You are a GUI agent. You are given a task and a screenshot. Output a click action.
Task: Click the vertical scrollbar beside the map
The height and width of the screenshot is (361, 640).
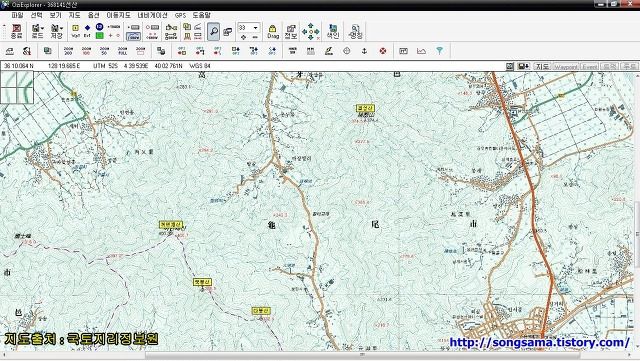pyautogui.click(x=637, y=212)
